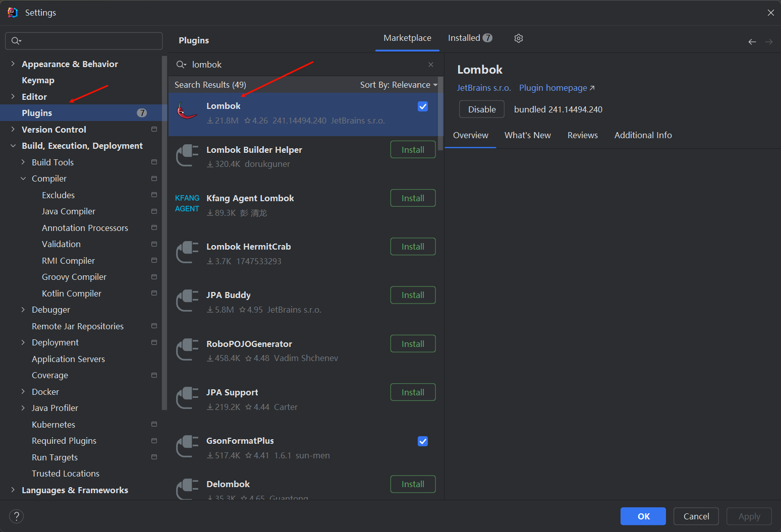The height and width of the screenshot is (532, 781).
Task: Open the Additional Info tab
Action: pos(643,135)
